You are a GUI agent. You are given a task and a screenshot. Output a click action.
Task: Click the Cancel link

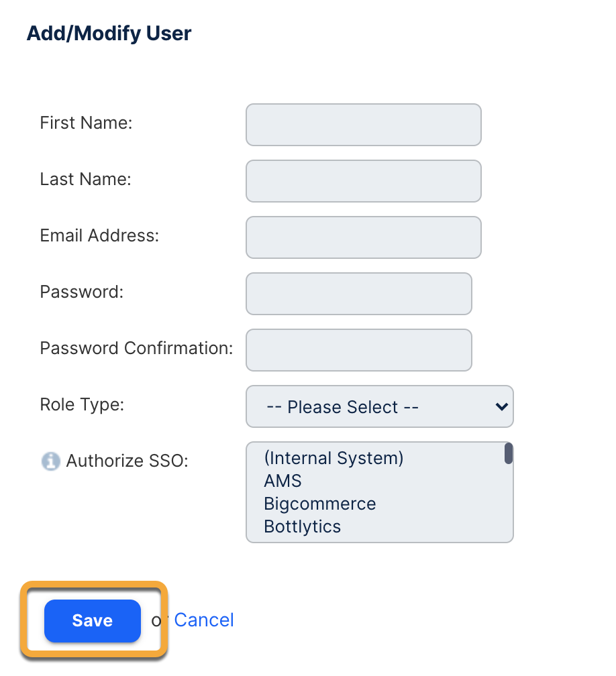(204, 620)
